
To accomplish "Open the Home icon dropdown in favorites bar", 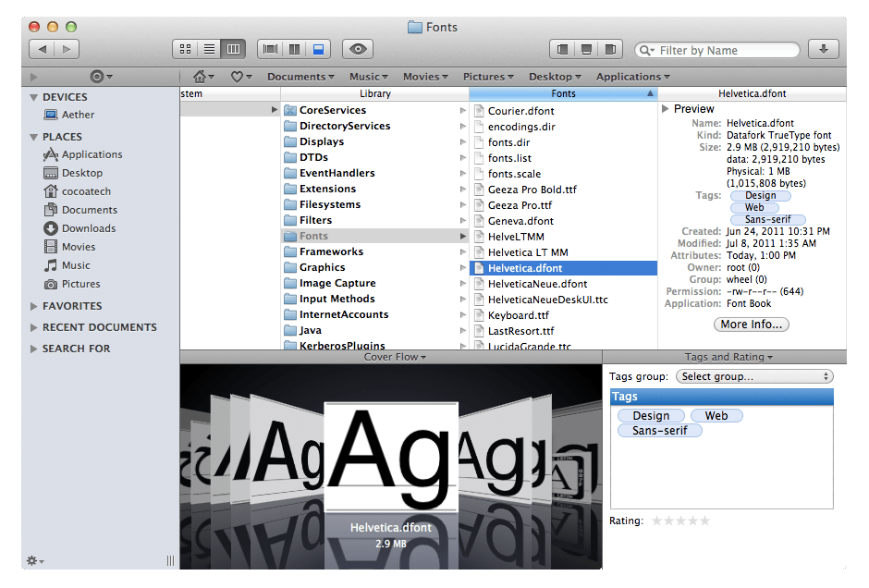I will tap(202, 77).
